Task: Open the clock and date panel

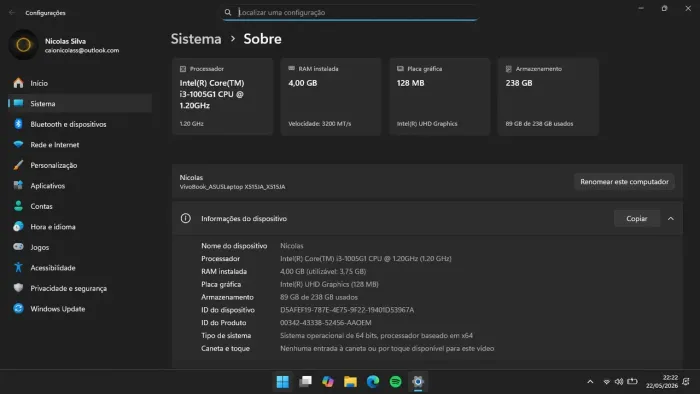Action: click(x=662, y=382)
